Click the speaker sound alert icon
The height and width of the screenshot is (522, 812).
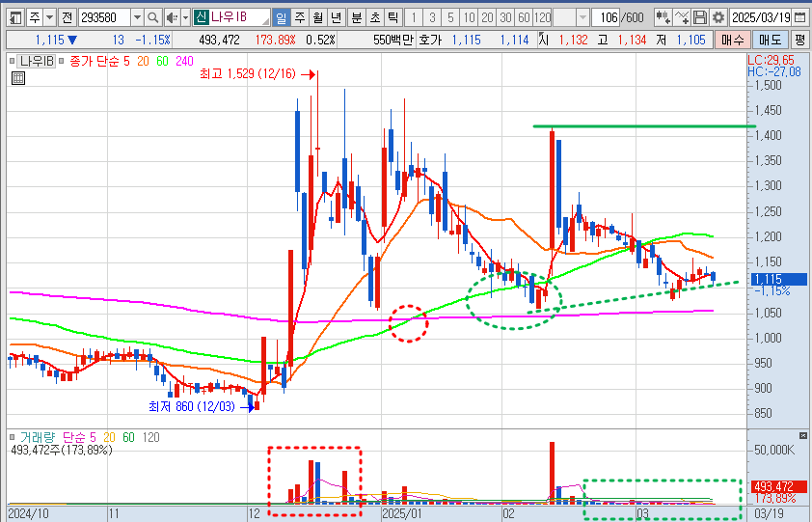click(172, 17)
